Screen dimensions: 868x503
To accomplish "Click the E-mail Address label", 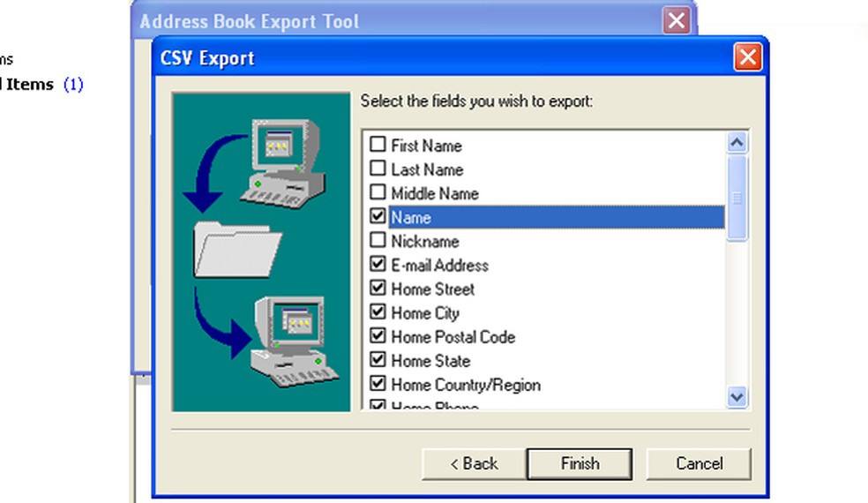I will [439, 266].
